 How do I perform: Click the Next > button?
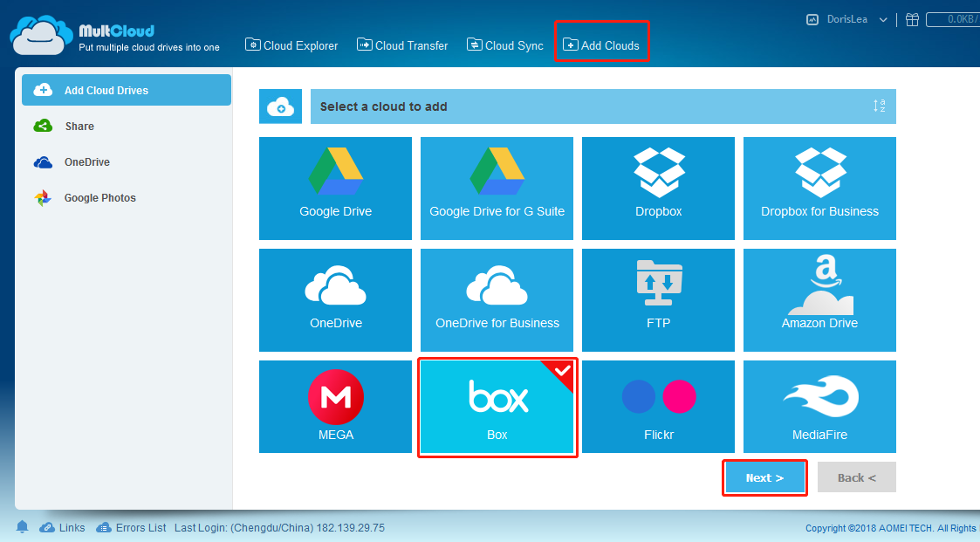coord(764,477)
